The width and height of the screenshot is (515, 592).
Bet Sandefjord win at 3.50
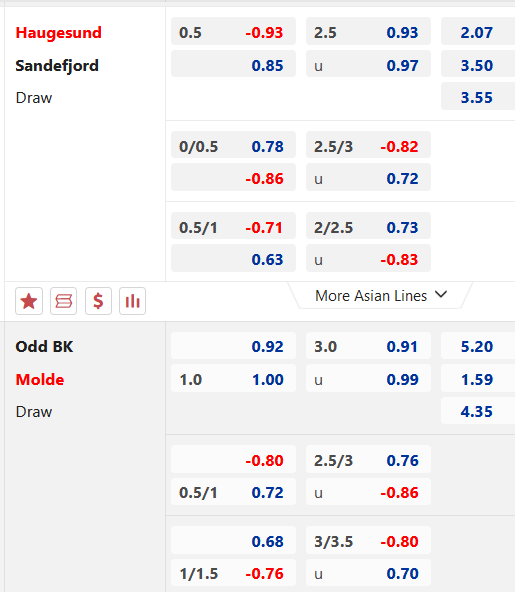click(x=478, y=63)
